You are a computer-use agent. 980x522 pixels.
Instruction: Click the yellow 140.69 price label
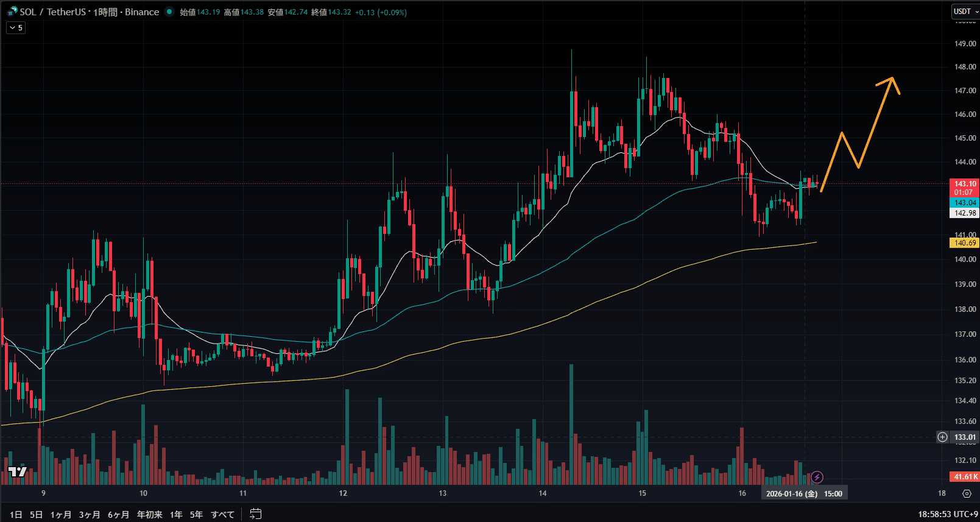pos(964,243)
